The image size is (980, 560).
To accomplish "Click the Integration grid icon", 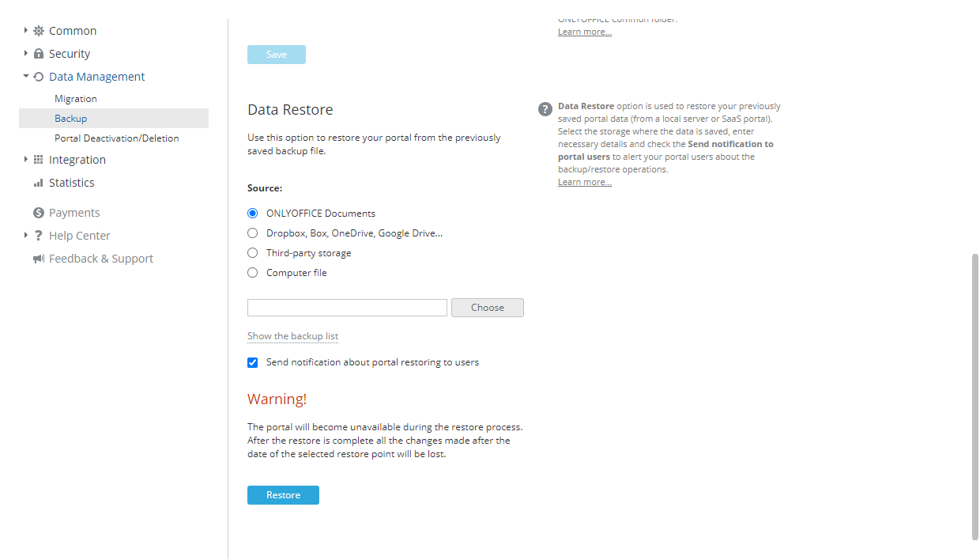I will point(37,159).
